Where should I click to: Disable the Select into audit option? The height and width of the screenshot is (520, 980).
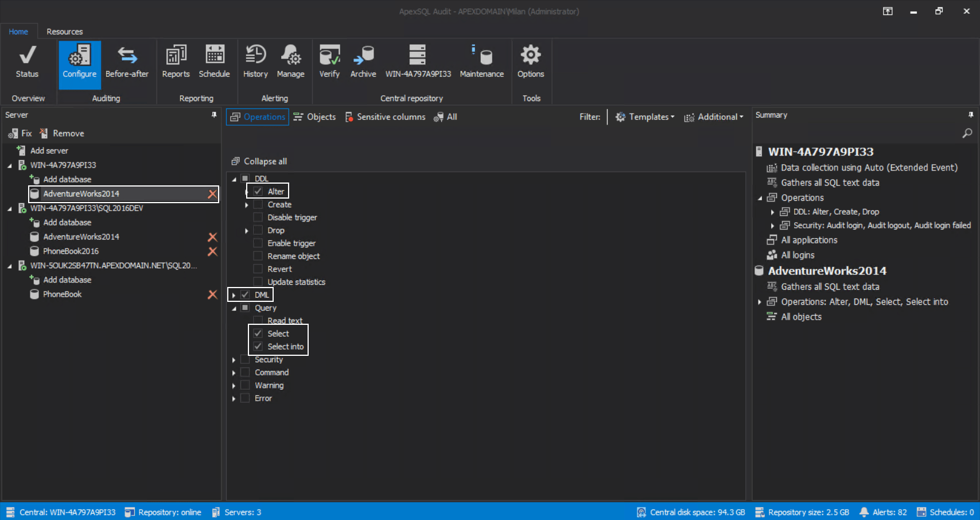[x=259, y=347]
